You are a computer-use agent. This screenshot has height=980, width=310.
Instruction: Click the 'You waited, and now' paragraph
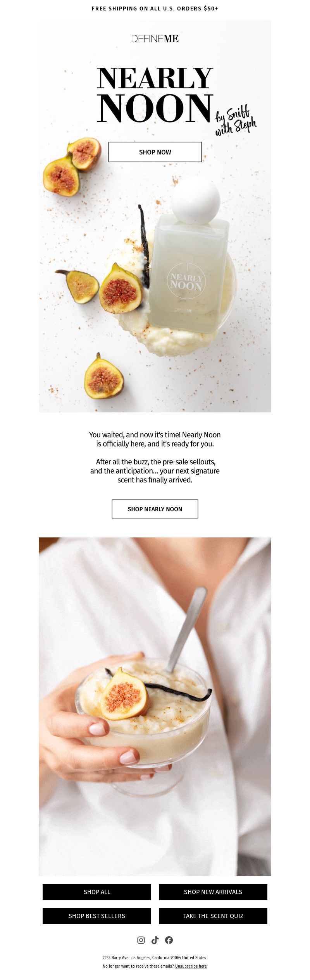tap(155, 439)
